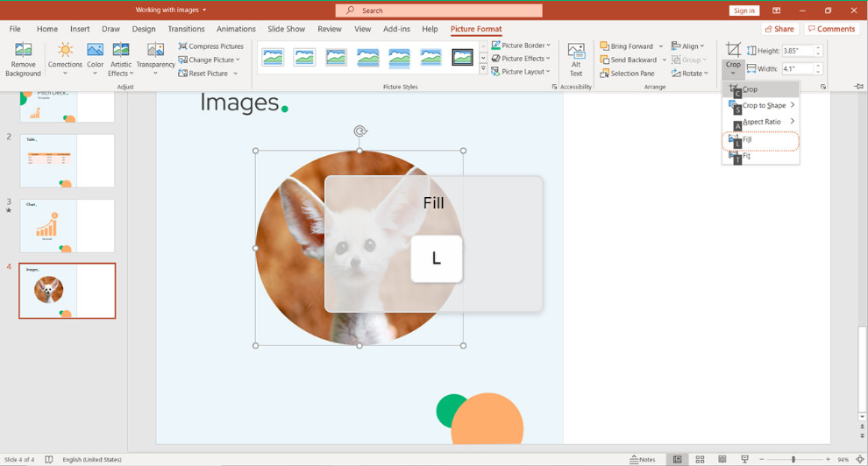Apply the first picture style thumbnail
Viewport: 868px width, 466px height.
click(x=273, y=57)
